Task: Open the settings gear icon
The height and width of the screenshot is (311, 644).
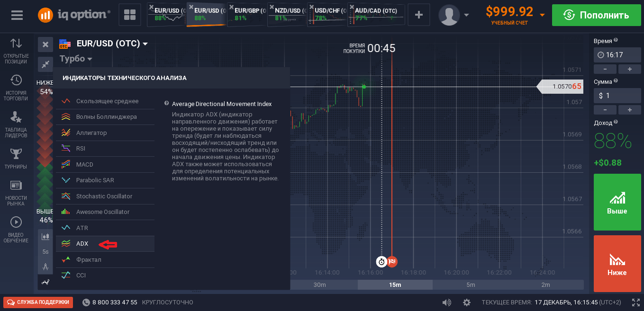Action: click(467, 302)
